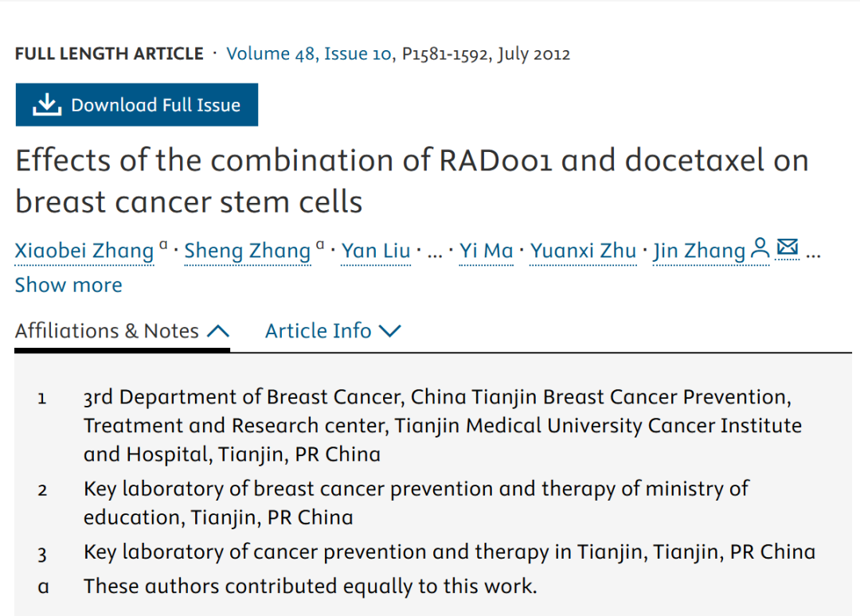Click hidden authors ellipsis after Yan Liu
Viewport: 860px width, 616px height.
435,255
